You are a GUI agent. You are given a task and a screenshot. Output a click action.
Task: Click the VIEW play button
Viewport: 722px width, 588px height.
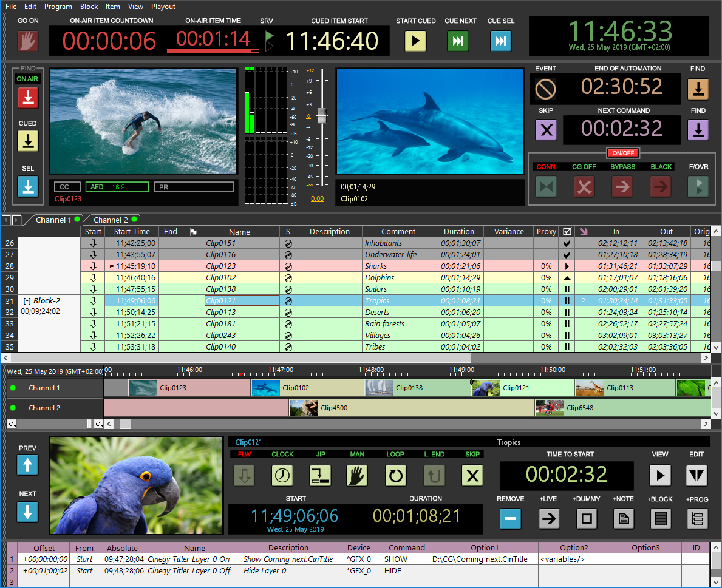[x=660, y=475]
